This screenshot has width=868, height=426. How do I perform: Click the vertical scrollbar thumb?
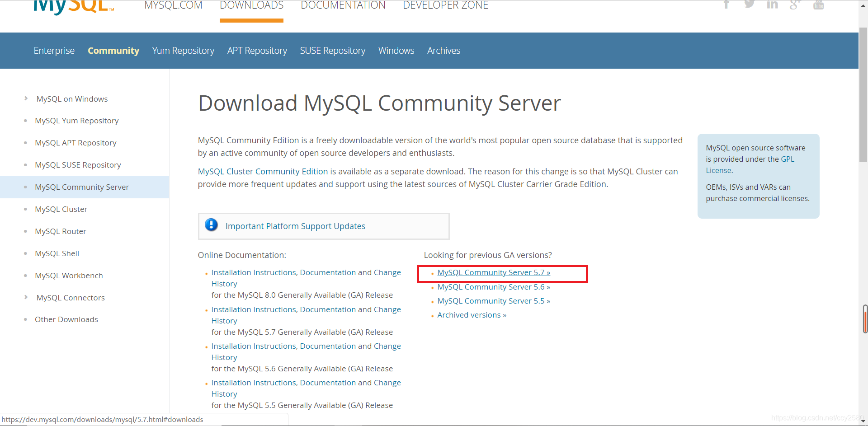[863, 94]
